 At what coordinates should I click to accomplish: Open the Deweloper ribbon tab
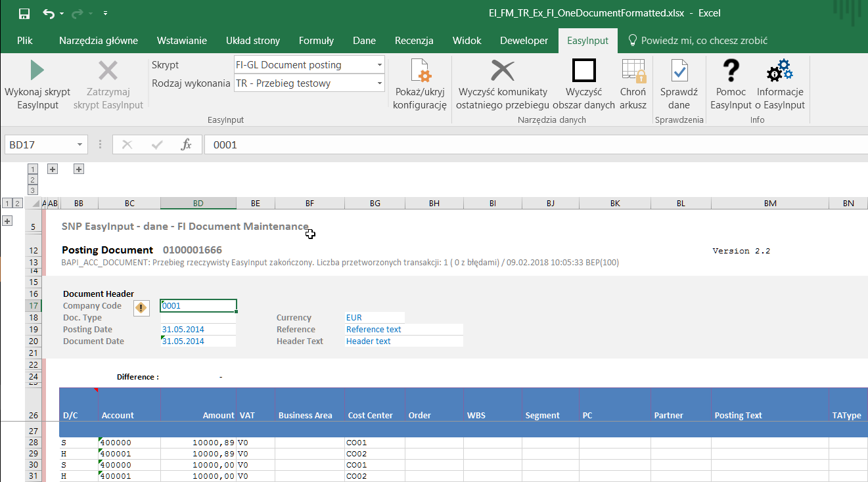[524, 40]
